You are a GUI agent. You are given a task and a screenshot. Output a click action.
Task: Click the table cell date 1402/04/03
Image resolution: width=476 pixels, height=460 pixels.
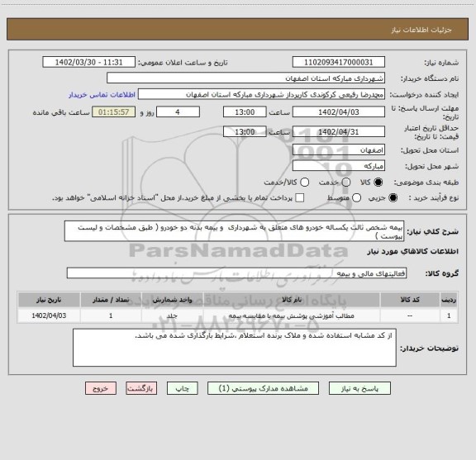[x=49, y=315]
